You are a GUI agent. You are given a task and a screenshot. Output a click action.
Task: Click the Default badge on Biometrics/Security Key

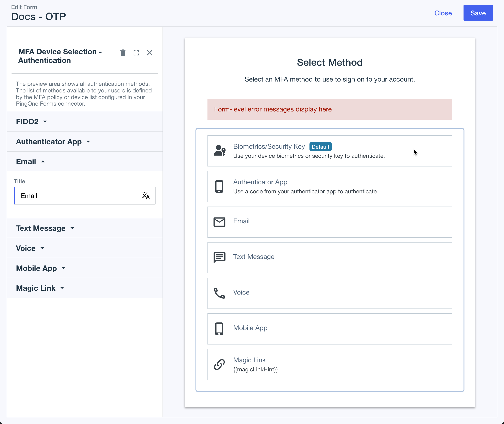pos(321,147)
